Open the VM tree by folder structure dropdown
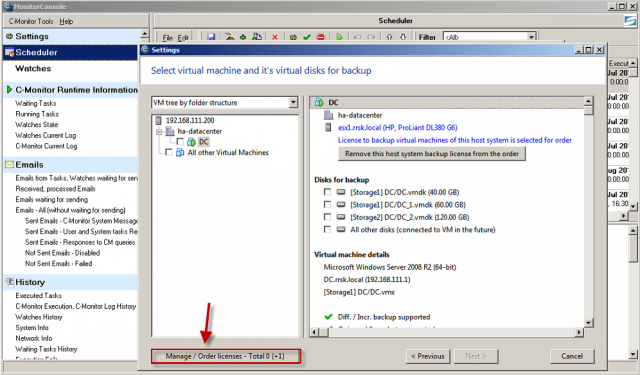The width and height of the screenshot is (640, 375). click(293, 102)
